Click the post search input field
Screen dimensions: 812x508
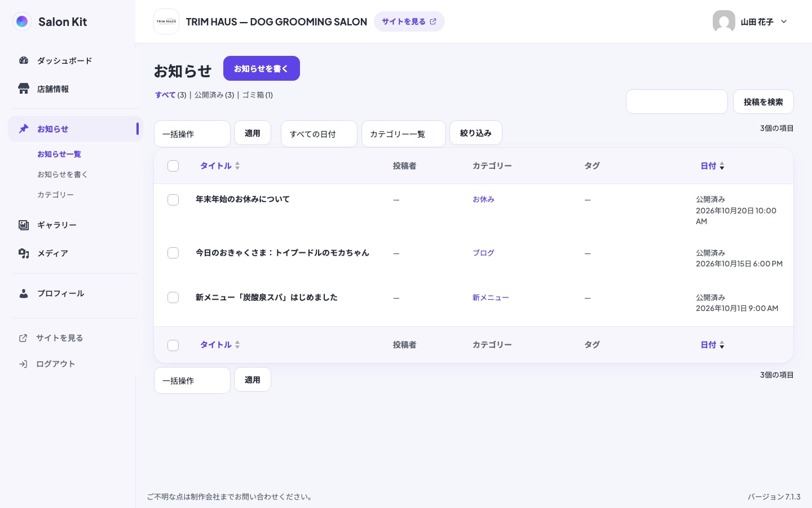tap(677, 102)
